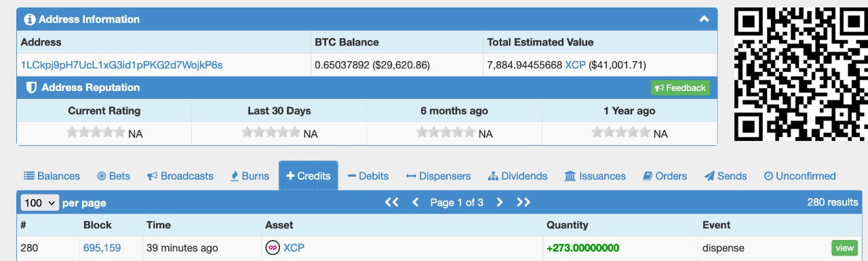The width and height of the screenshot is (868, 261).
Task: Click the QR code image
Action: [801, 74]
